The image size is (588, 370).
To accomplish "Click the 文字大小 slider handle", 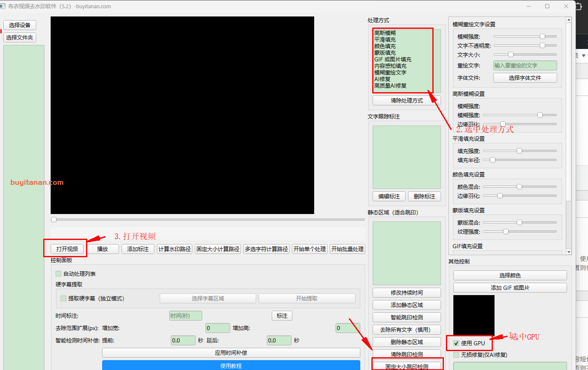I will pyautogui.click(x=511, y=55).
